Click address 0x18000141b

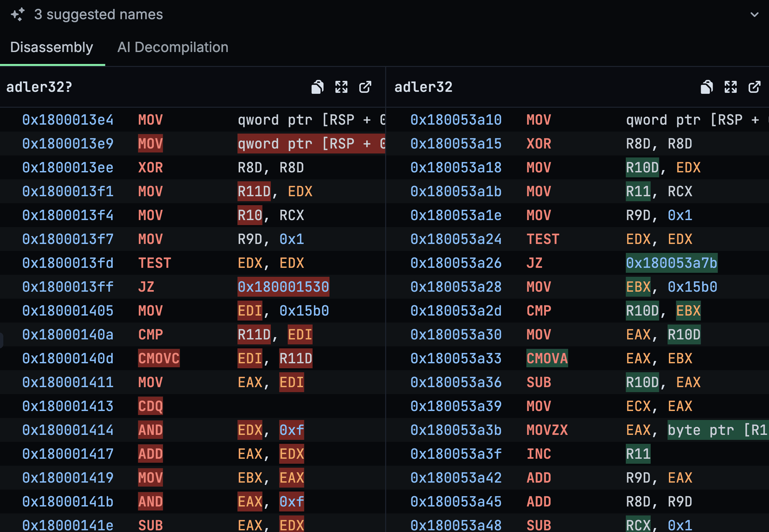(x=68, y=502)
